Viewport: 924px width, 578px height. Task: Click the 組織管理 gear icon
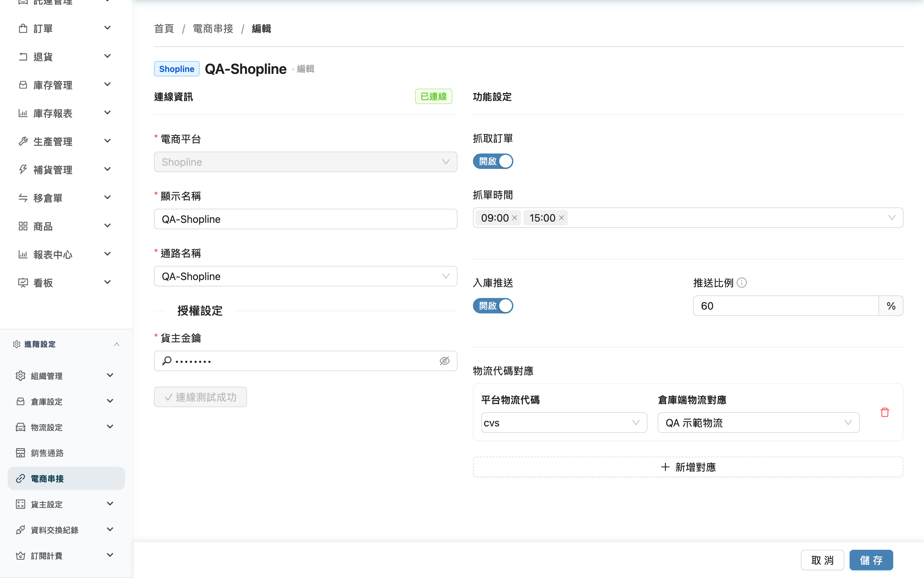(21, 376)
